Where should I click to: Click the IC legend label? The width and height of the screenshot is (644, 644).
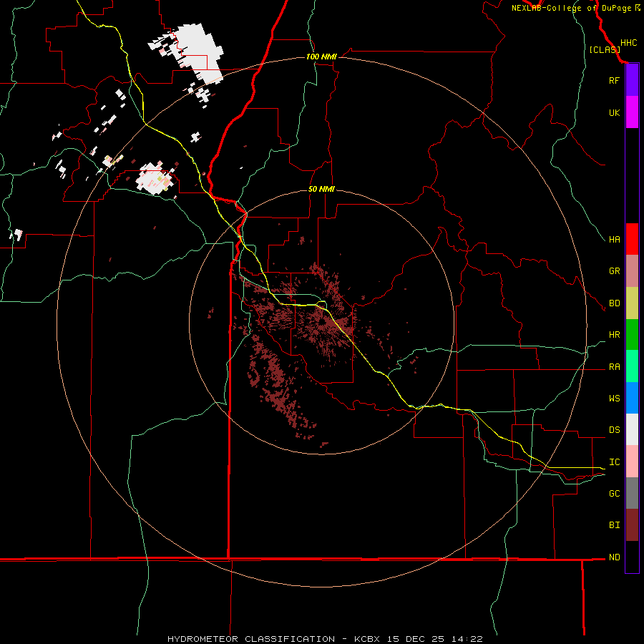point(614,462)
